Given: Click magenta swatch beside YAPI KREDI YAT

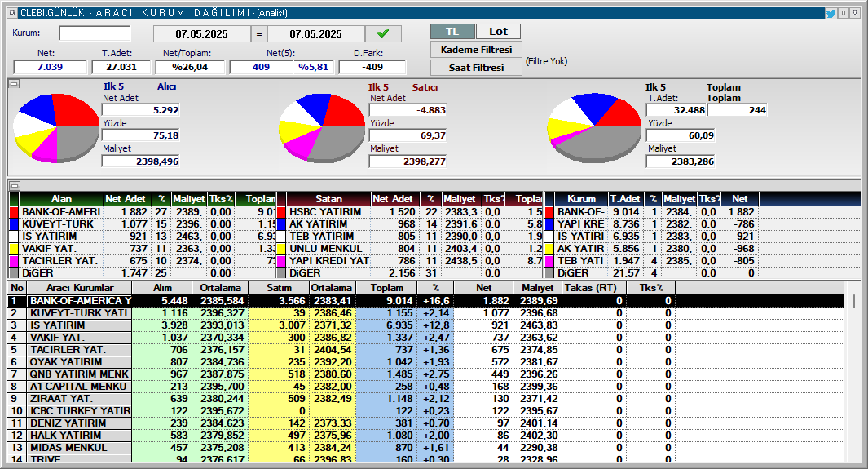Looking at the screenshot, I should (281, 261).
